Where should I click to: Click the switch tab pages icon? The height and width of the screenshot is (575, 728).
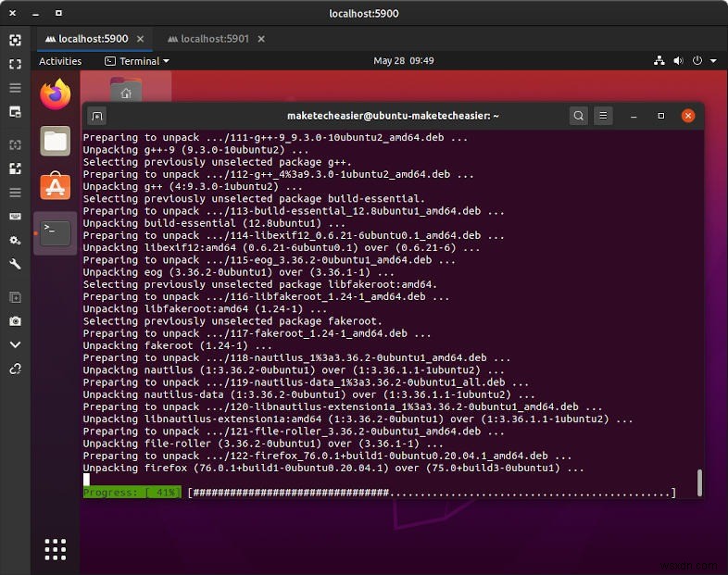point(15,112)
